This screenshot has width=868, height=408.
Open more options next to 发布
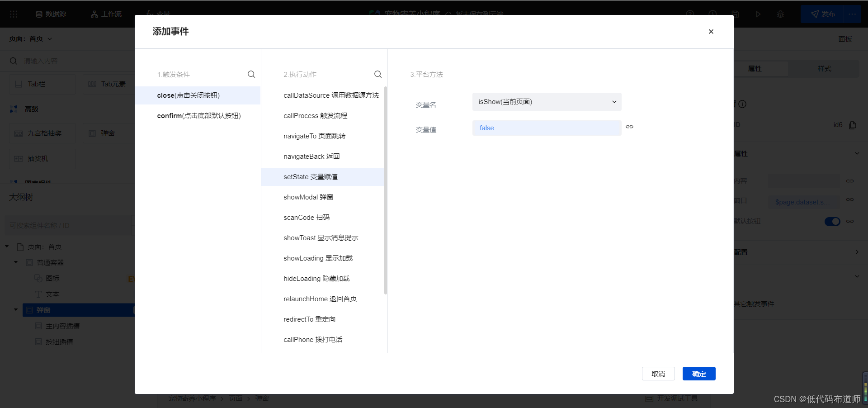pyautogui.click(x=852, y=14)
